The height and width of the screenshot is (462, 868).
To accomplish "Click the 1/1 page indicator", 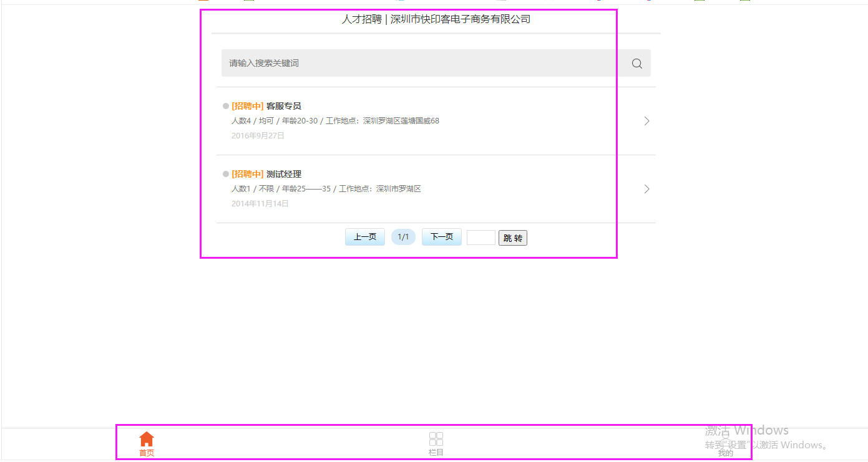I will coord(403,237).
